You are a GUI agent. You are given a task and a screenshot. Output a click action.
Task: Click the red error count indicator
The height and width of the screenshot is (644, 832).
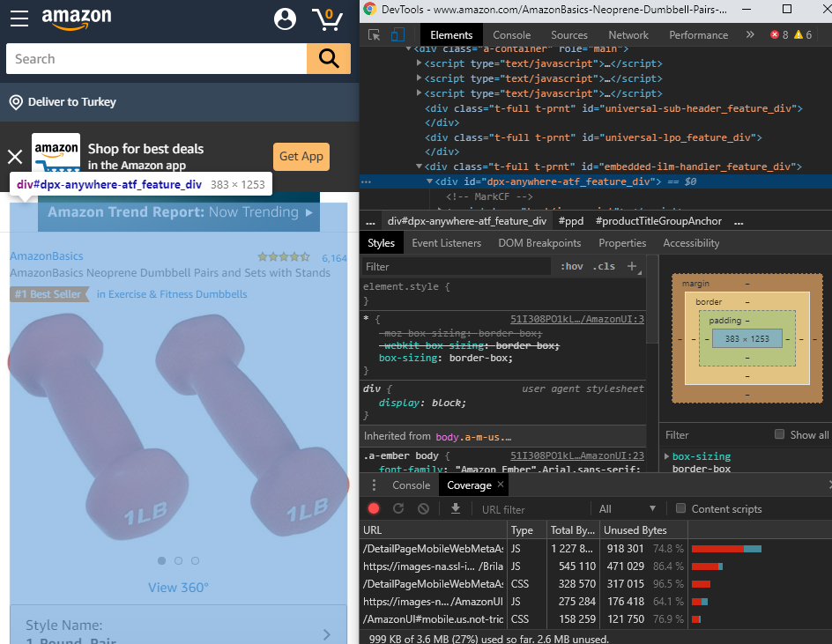(x=779, y=35)
